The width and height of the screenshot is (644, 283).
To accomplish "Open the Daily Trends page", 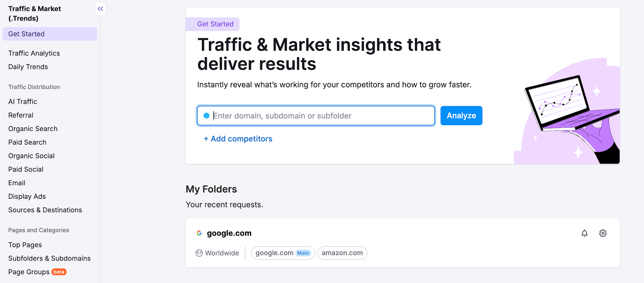I will pyautogui.click(x=28, y=66).
